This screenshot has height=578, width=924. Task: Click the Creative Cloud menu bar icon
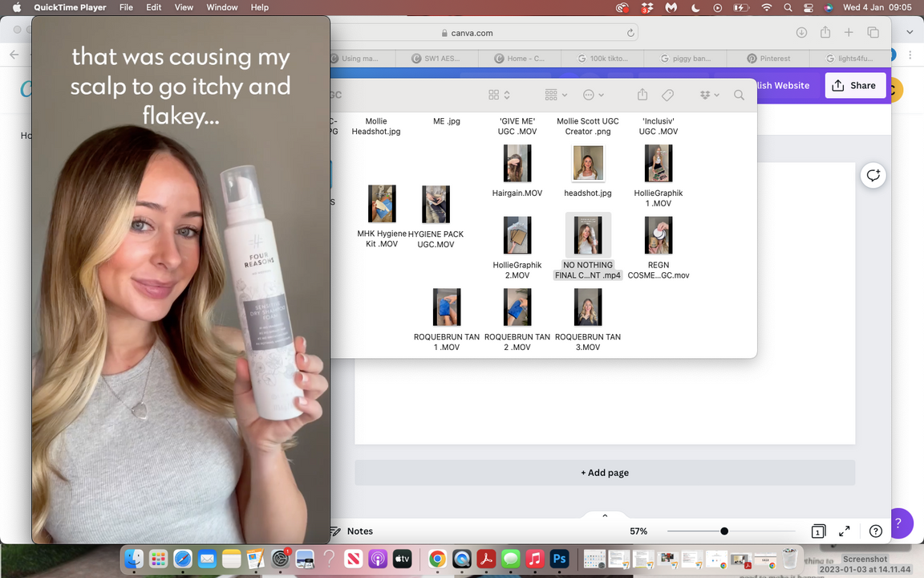click(x=622, y=8)
